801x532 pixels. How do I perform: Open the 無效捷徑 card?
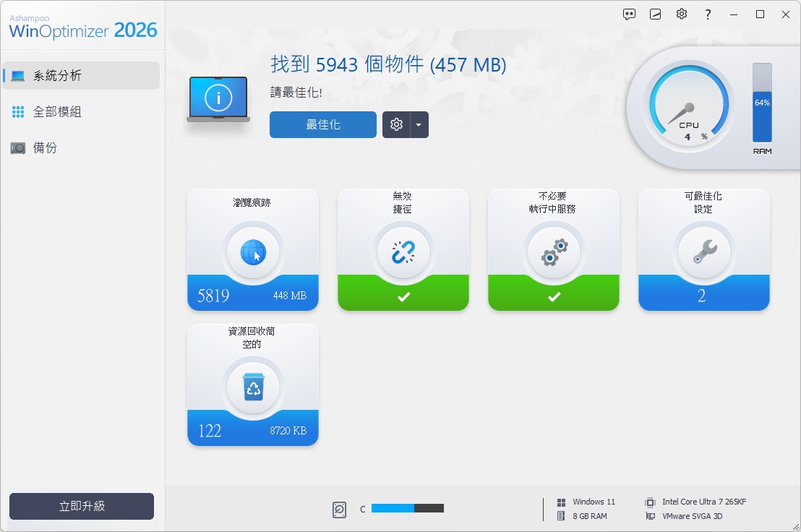click(403, 249)
